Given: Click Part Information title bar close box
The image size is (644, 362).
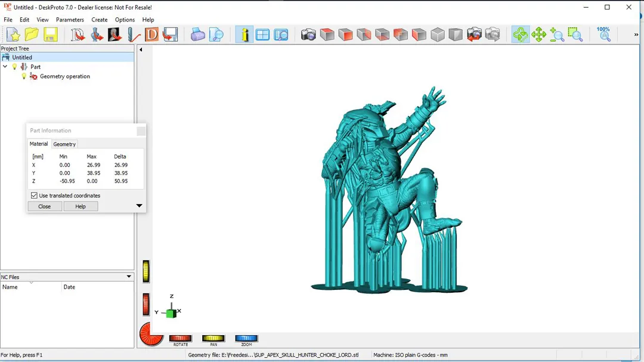Looking at the screenshot, I should pos(141,131).
